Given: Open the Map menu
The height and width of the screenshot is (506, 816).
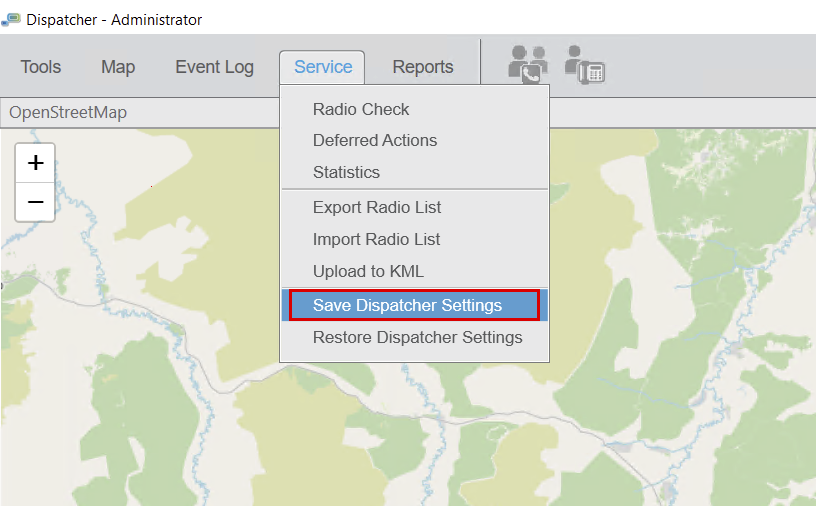Looking at the screenshot, I should 118,67.
